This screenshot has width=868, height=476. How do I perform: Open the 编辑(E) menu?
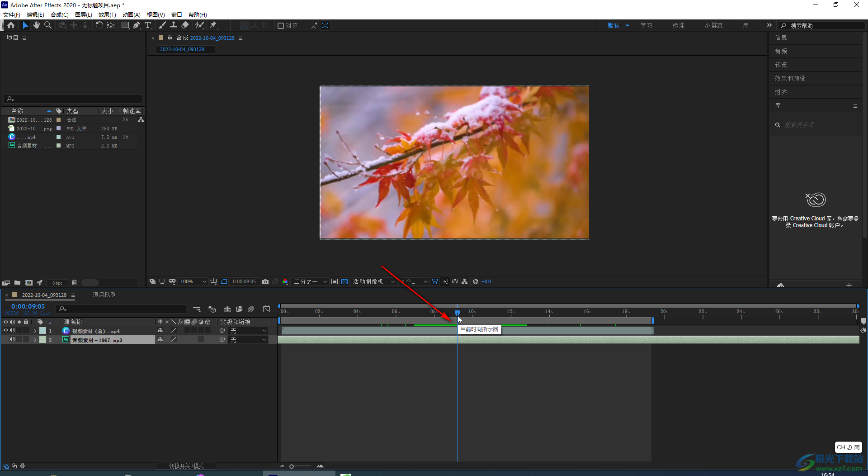coord(35,14)
